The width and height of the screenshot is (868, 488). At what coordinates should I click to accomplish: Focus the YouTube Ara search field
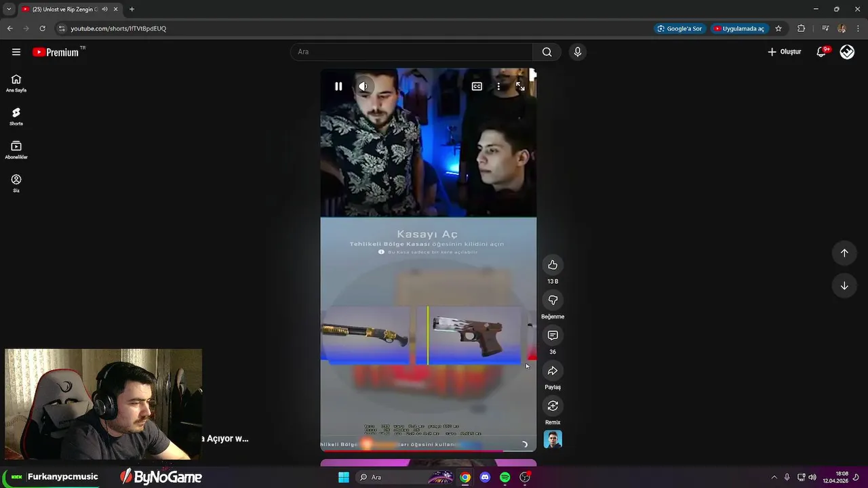[x=412, y=52]
